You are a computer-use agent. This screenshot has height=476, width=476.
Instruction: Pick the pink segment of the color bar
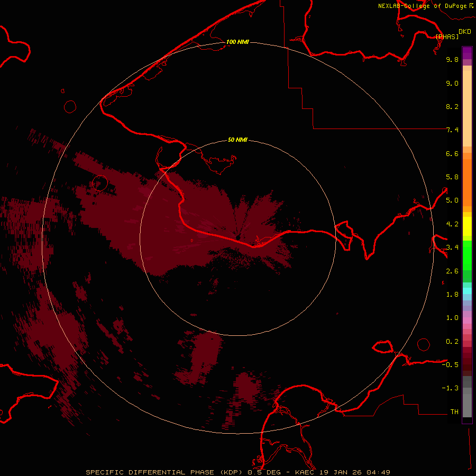click(x=467, y=321)
